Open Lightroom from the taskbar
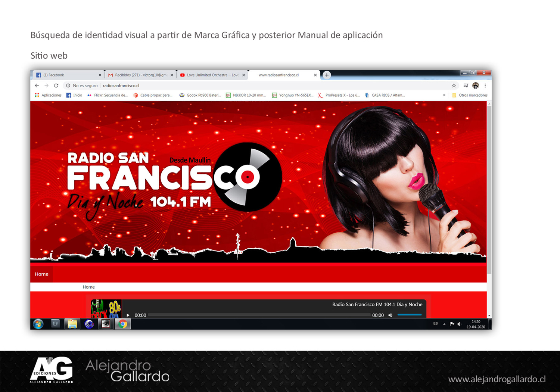The width and height of the screenshot is (560, 392). pos(55,324)
